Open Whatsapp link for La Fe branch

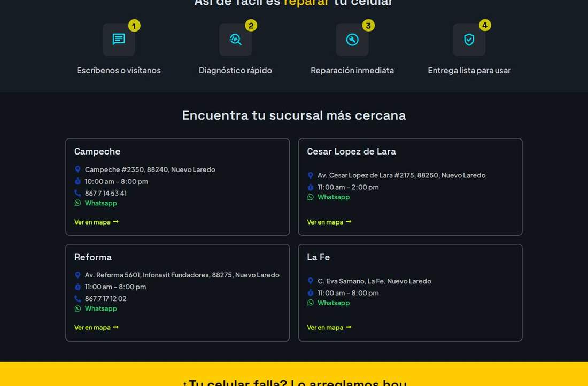coord(334,303)
